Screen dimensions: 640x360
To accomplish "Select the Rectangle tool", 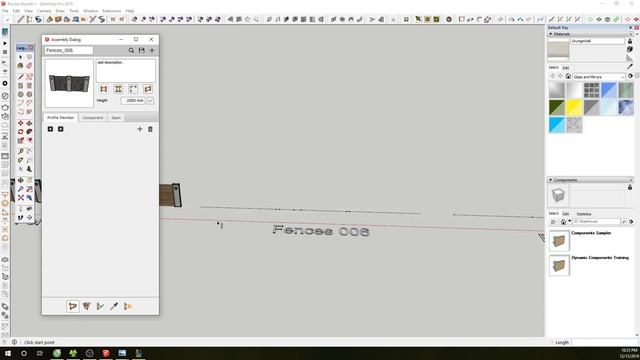I will coord(20,86).
